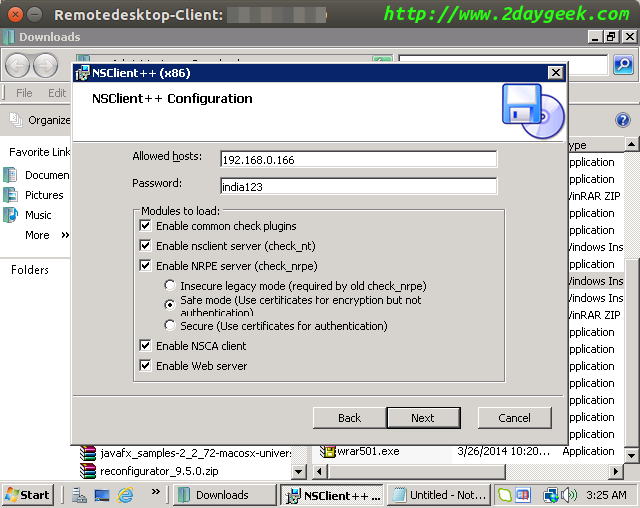Cancel the NSClient++ installer
This screenshot has height=508, width=640.
click(514, 418)
